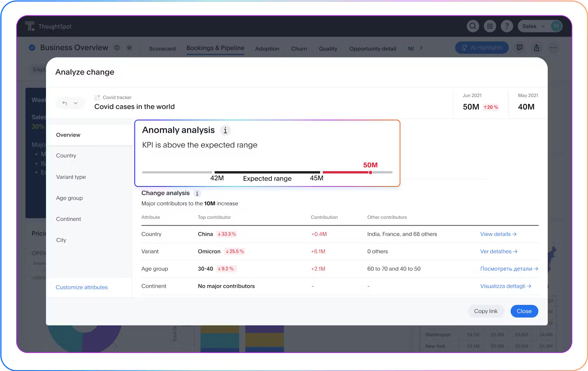Switch to the Adoption tab
588x371 pixels.
tap(267, 49)
